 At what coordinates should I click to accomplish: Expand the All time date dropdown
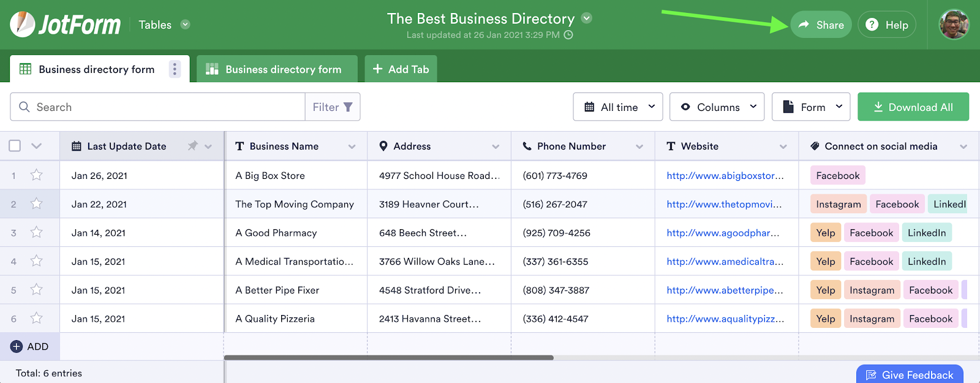pos(617,107)
